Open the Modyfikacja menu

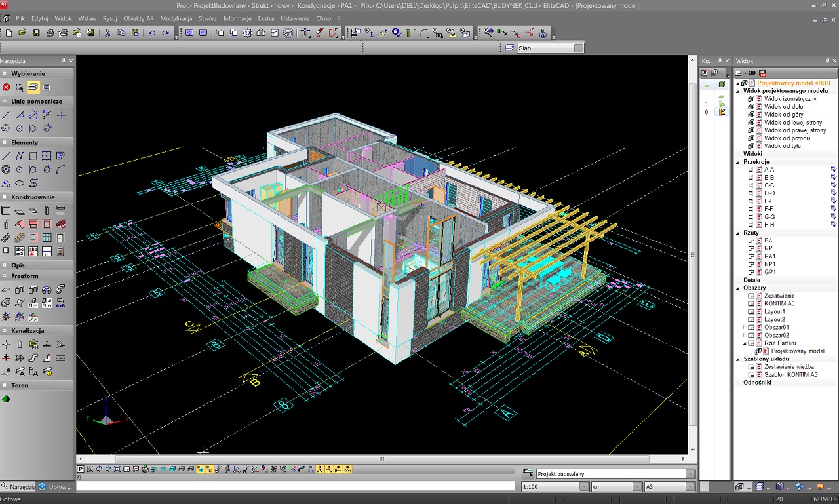[x=176, y=18]
